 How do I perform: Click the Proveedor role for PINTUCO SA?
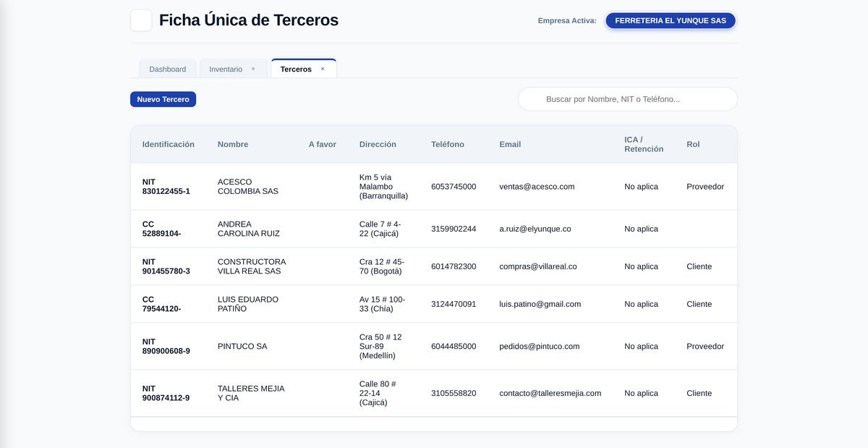[x=705, y=346]
